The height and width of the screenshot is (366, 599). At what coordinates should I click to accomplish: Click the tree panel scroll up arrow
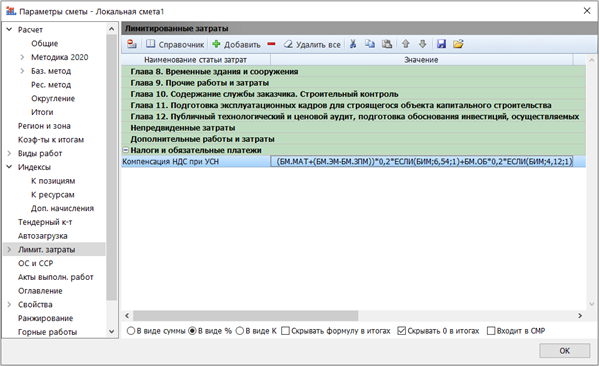coord(112,29)
